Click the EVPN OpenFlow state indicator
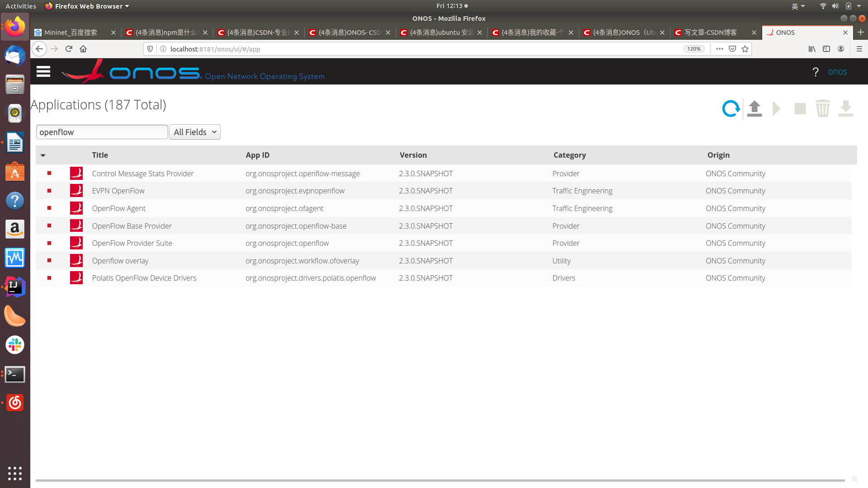Viewport: 868px width, 488px height. click(x=49, y=191)
